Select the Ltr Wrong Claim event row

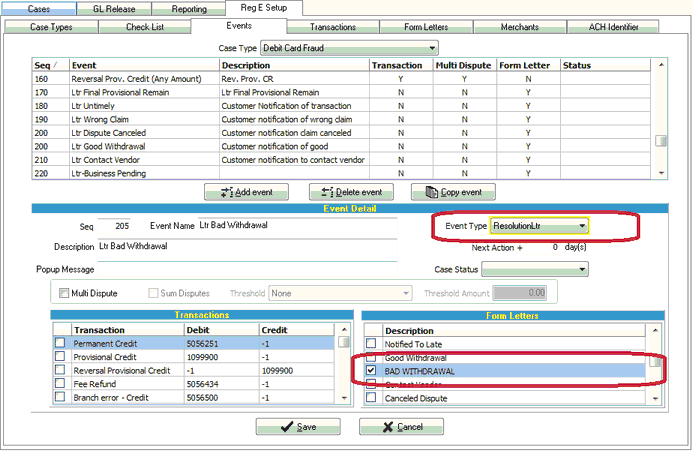tap(341, 119)
